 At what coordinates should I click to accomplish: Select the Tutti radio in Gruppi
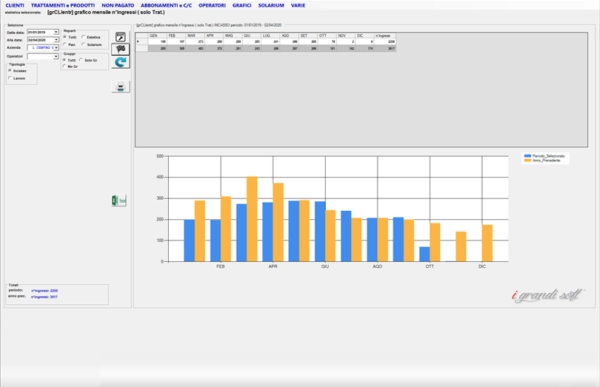[64, 60]
